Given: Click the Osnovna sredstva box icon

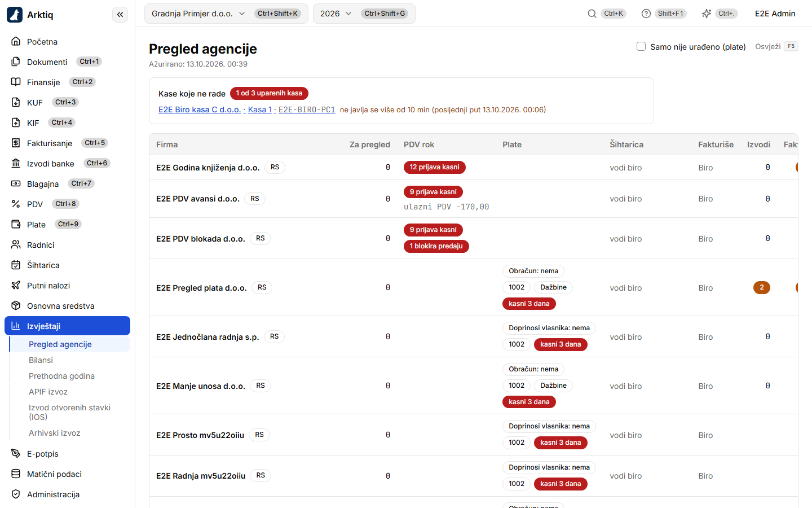Looking at the screenshot, I should coord(16,306).
